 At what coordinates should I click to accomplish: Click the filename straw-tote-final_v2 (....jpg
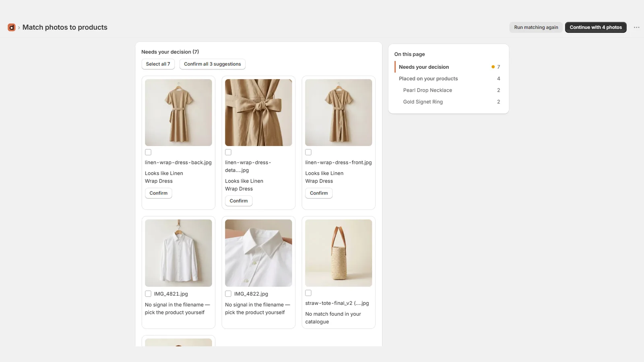click(337, 303)
